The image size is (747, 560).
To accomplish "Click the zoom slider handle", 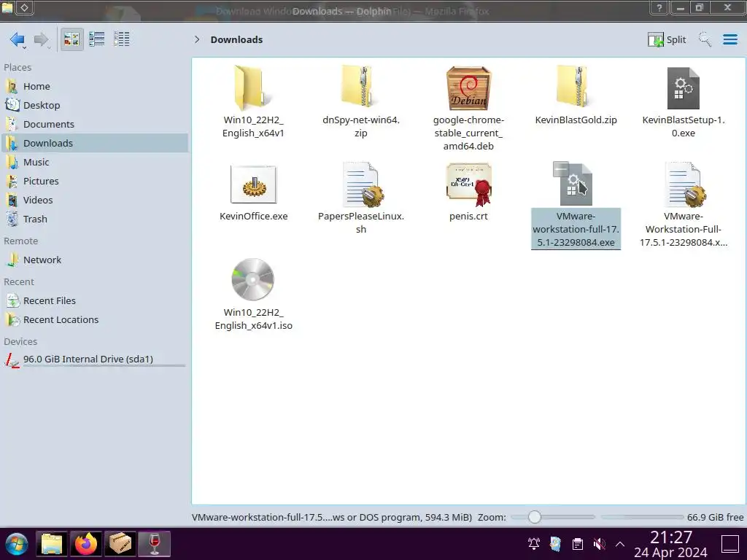I will point(535,517).
